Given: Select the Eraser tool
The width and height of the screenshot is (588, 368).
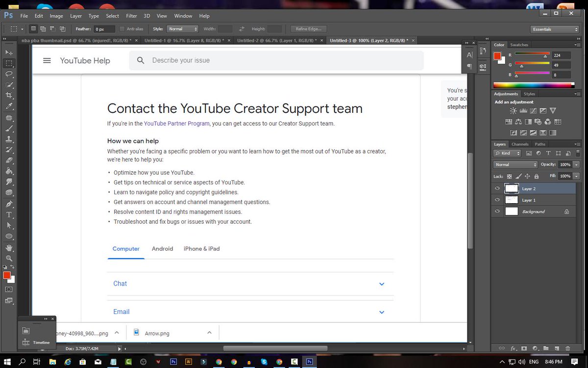Looking at the screenshot, I should [x=9, y=160].
